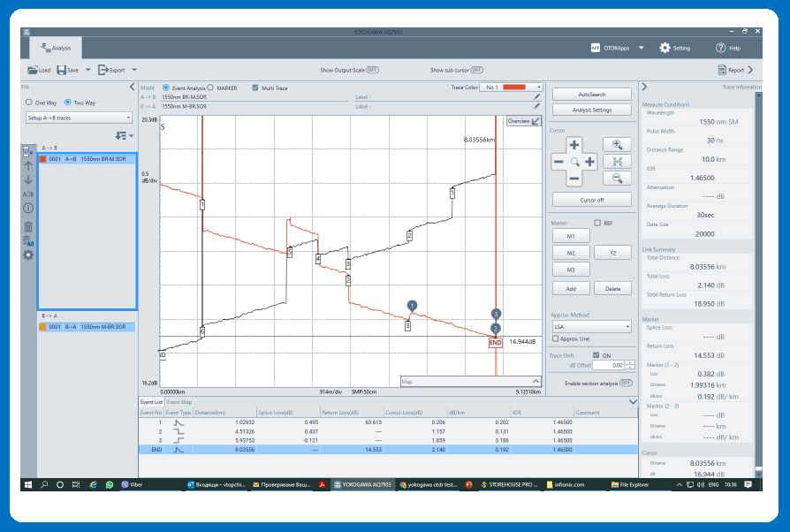Screen dimensions: 790x532
Task: Switch to the Event Map tab
Action: [179, 402]
